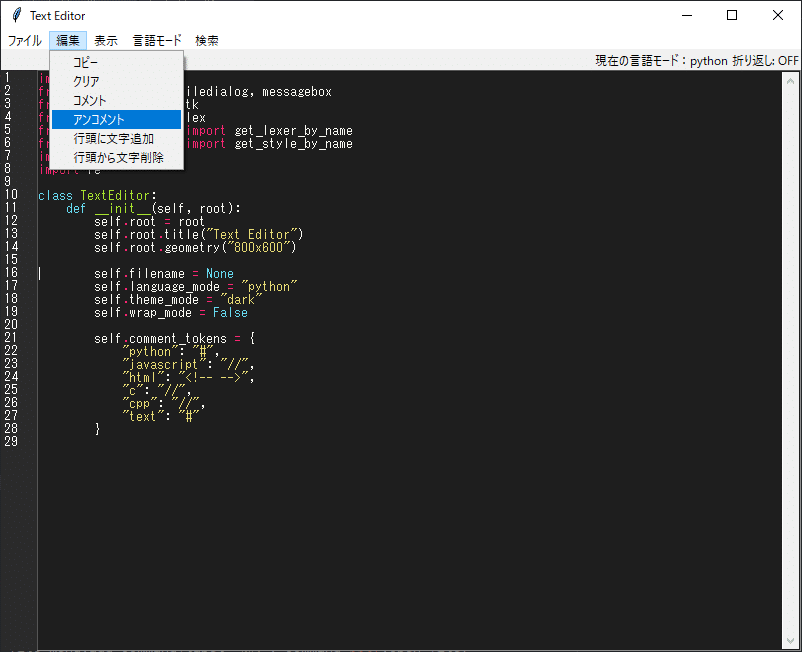Screen dimensions: 802x652
Task: Open the 検索 menu
Action: click(205, 40)
